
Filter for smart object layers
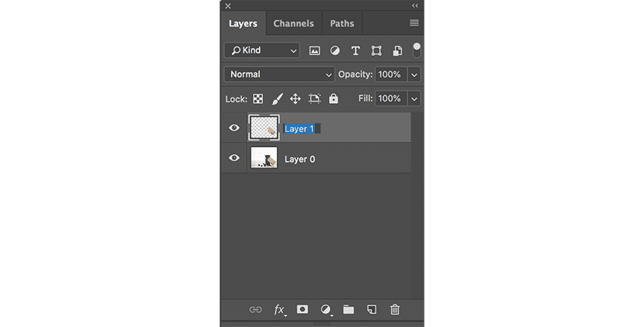point(396,50)
